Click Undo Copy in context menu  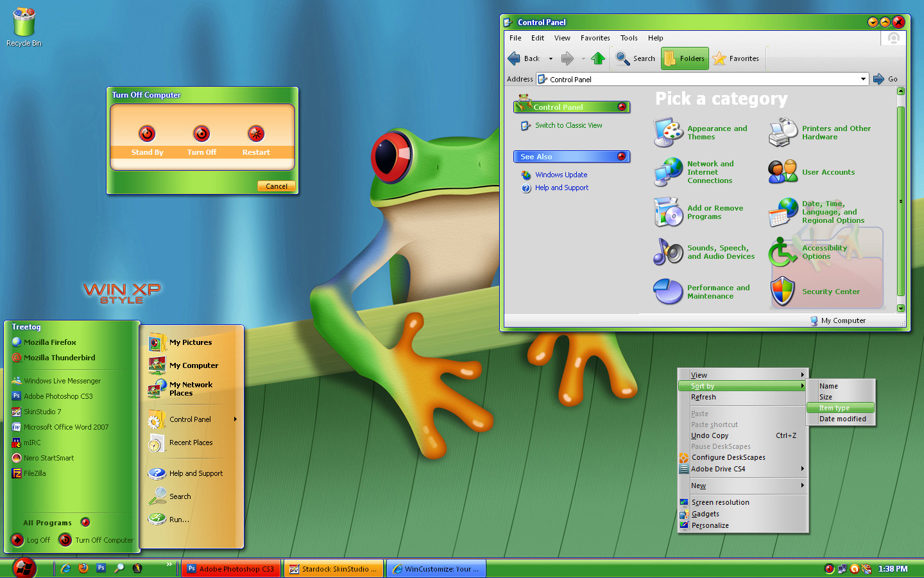point(742,435)
